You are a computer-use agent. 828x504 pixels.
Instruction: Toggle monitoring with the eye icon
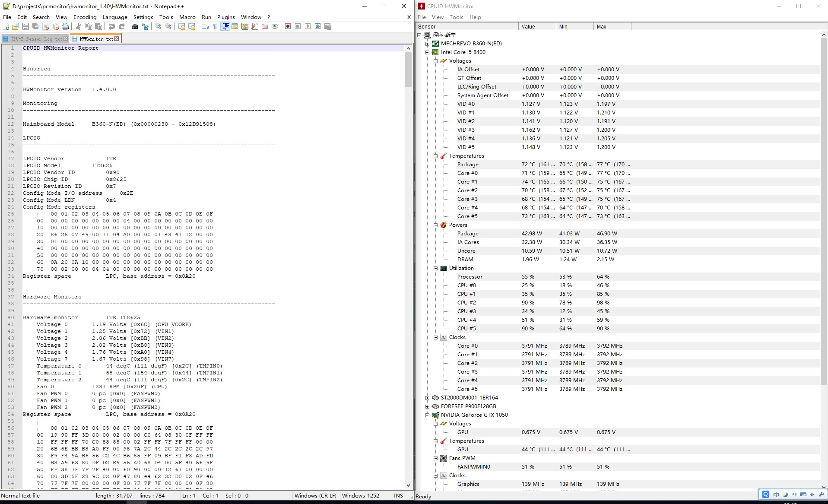[275, 26]
